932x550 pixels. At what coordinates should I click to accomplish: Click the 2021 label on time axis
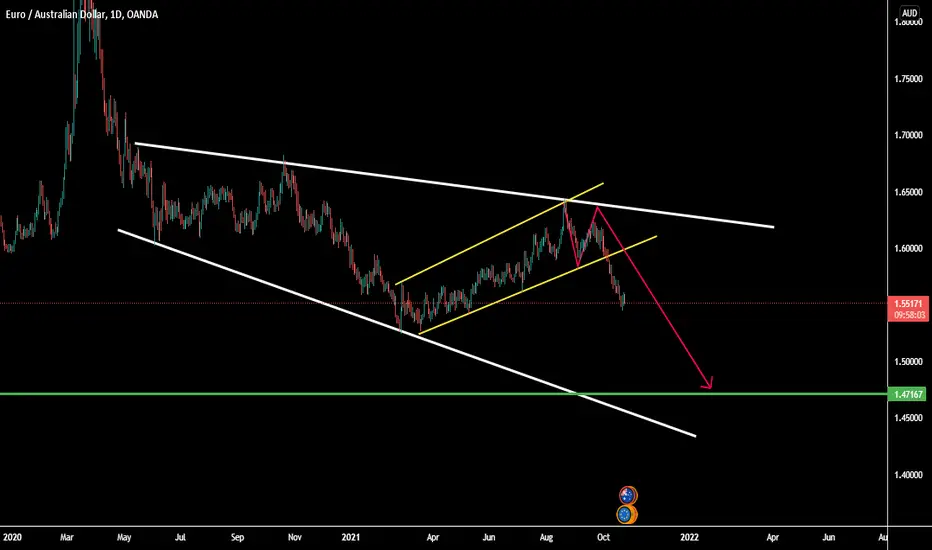[351, 538]
